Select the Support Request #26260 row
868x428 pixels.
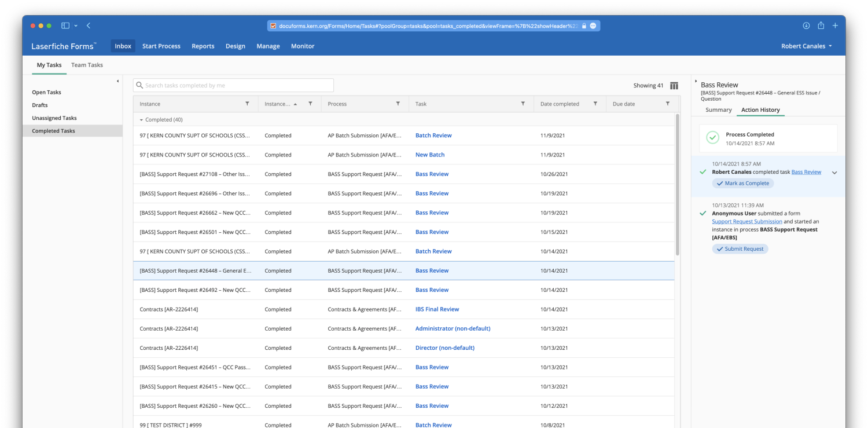click(404, 406)
